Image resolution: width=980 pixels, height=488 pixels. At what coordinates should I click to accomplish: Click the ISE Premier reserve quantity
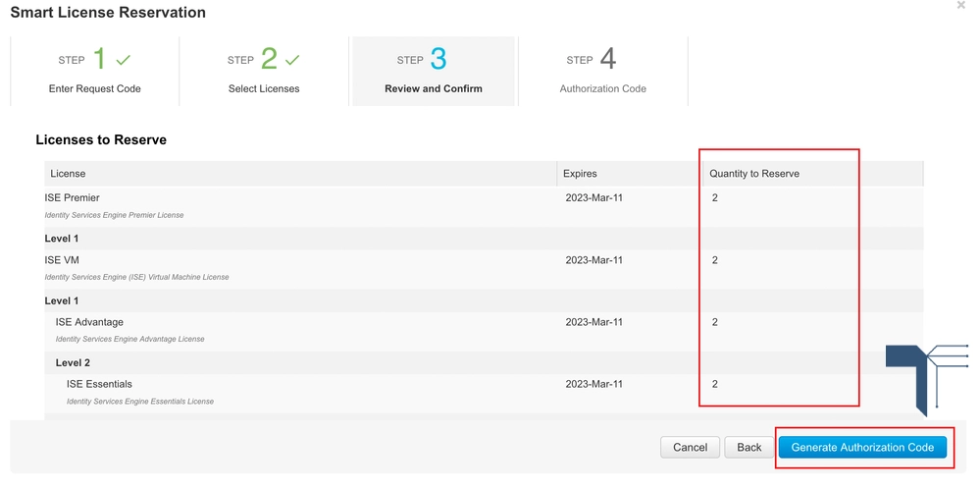tap(715, 198)
